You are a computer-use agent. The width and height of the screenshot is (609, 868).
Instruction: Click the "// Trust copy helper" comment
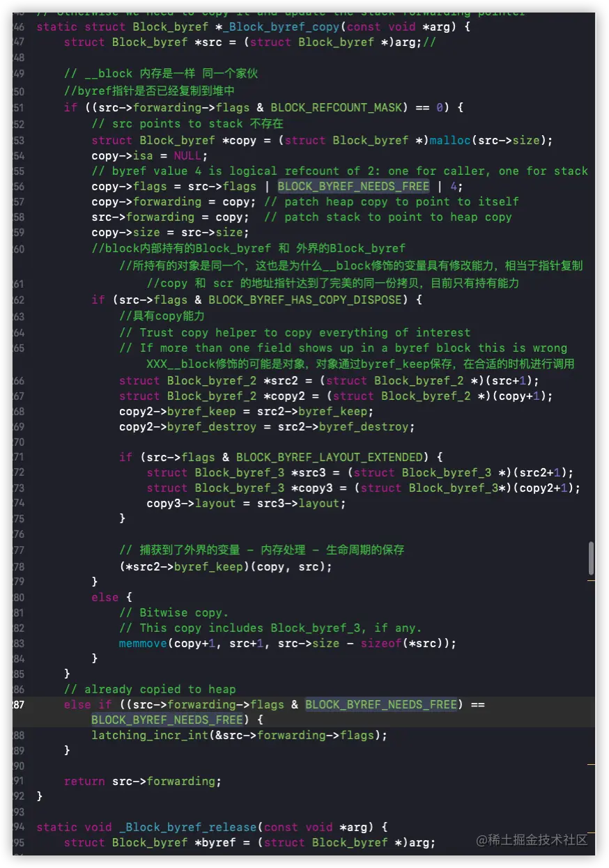295,332
